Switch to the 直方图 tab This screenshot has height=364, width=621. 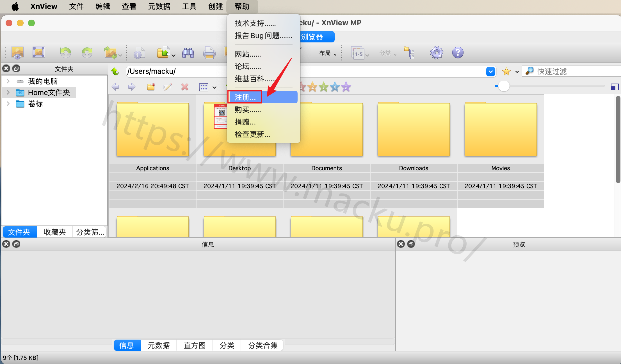pyautogui.click(x=195, y=345)
